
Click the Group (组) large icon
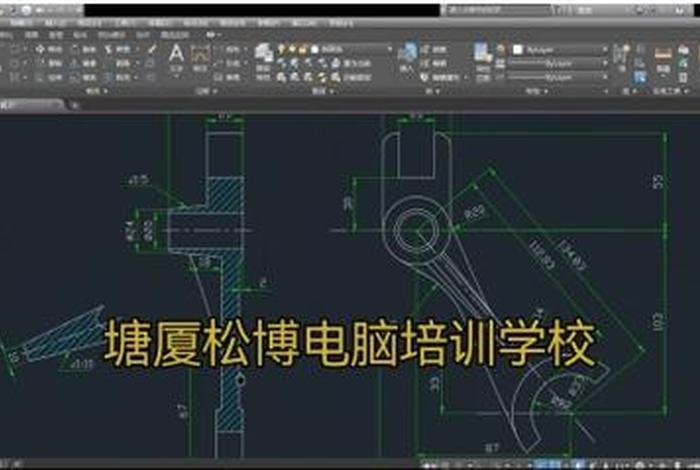[621, 54]
